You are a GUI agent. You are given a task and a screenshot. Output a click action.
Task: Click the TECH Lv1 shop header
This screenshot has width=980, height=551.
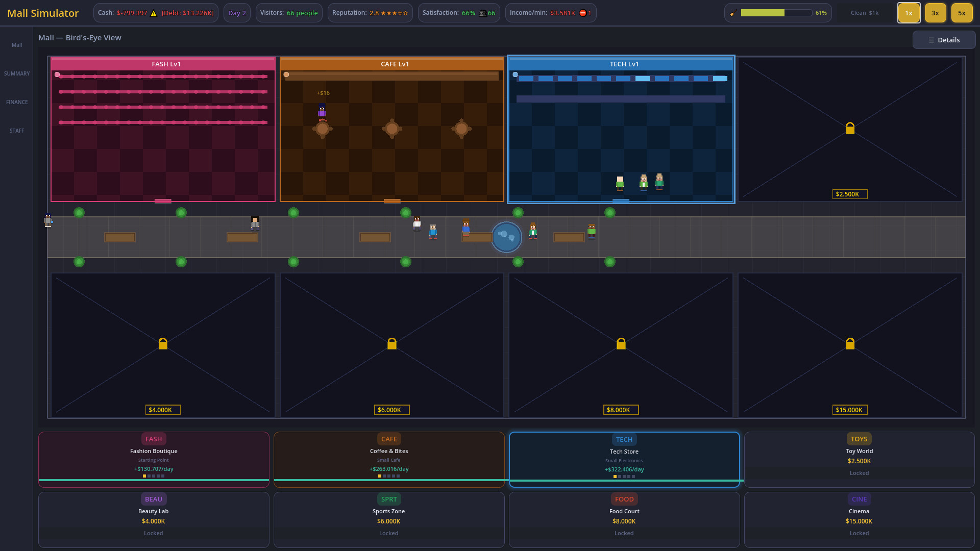[x=621, y=64]
